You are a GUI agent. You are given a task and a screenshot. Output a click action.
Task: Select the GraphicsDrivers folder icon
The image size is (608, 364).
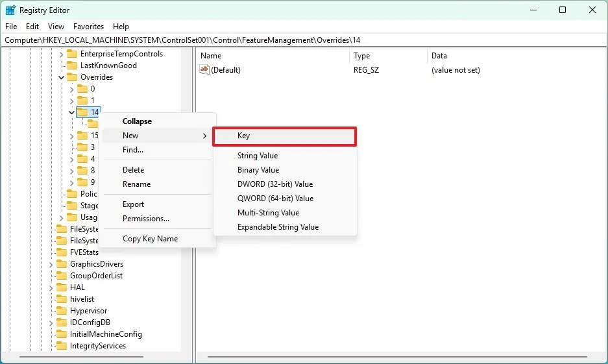point(62,264)
